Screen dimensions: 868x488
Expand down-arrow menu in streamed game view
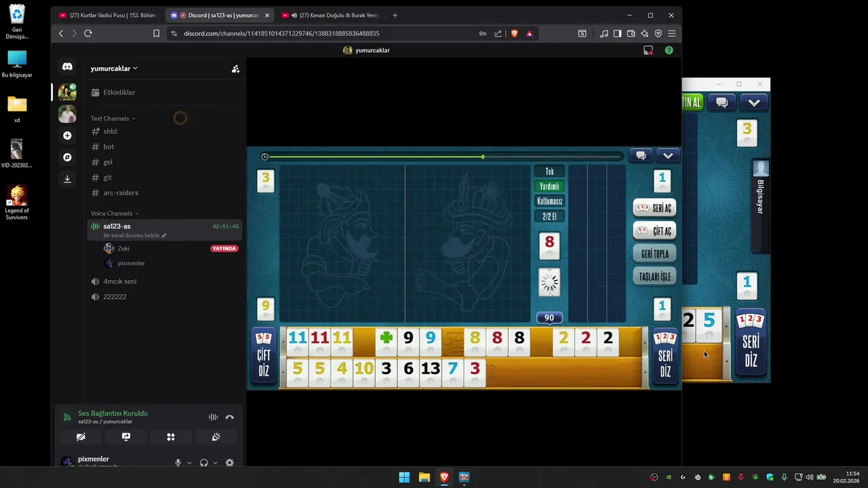pos(668,156)
